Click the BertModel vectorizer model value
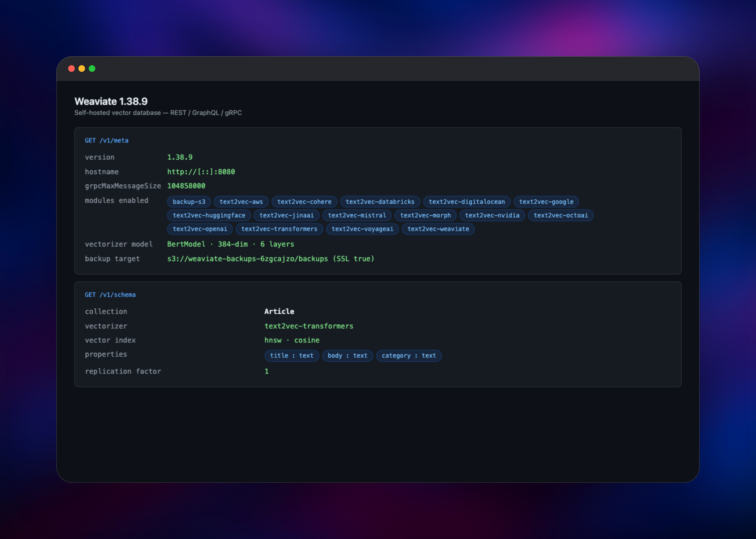The width and height of the screenshot is (756, 539). pos(231,244)
